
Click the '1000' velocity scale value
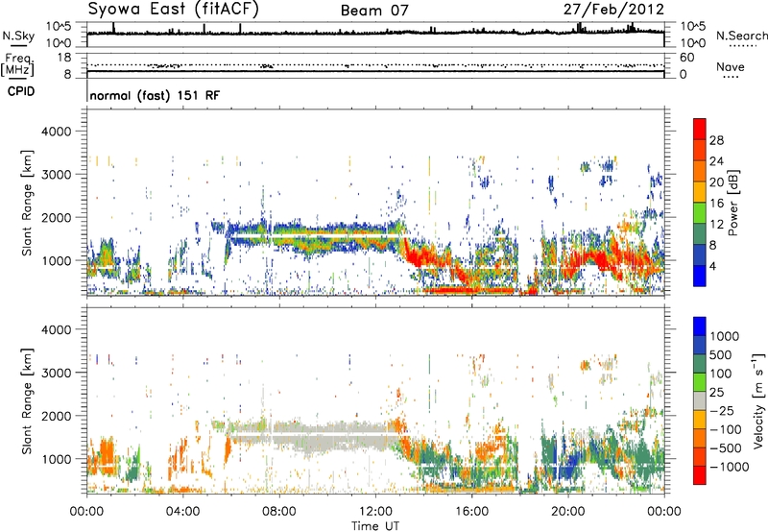[724, 336]
